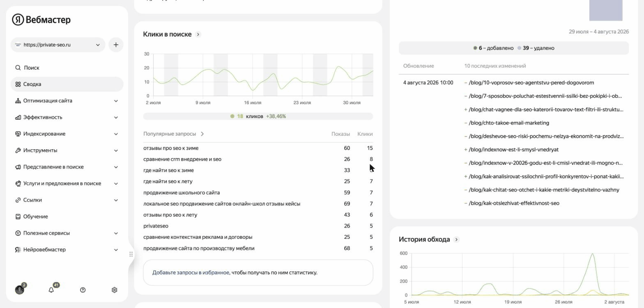Click the arrow next to История обхода
644x308 pixels.
(x=456, y=240)
